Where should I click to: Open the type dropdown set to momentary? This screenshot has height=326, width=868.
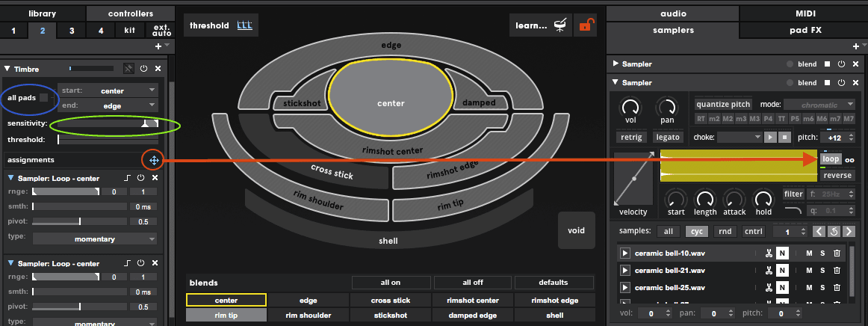tap(94, 239)
